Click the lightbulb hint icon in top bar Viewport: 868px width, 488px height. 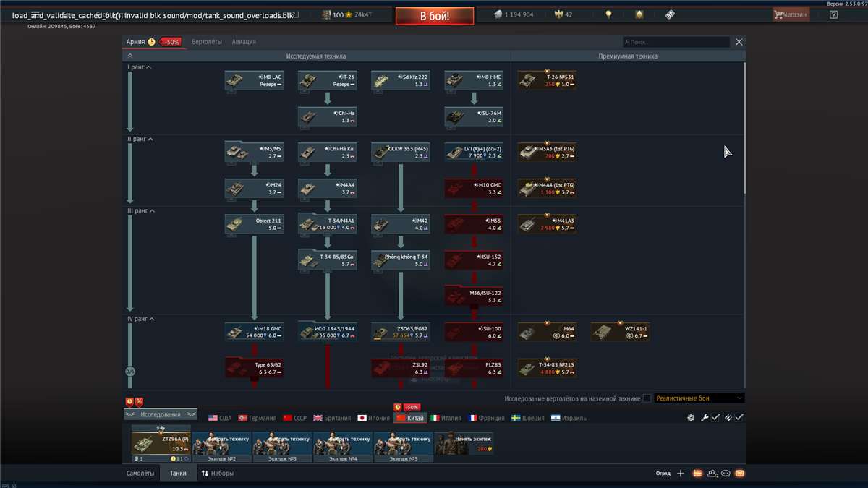coord(609,14)
